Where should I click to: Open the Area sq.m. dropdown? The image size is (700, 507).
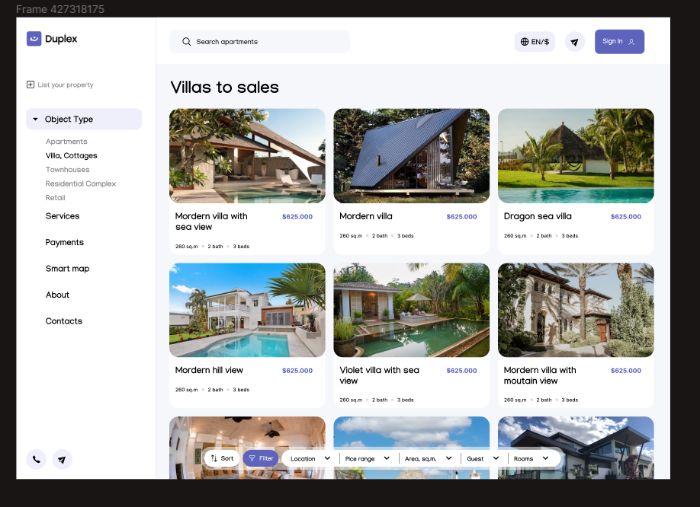[428, 458]
